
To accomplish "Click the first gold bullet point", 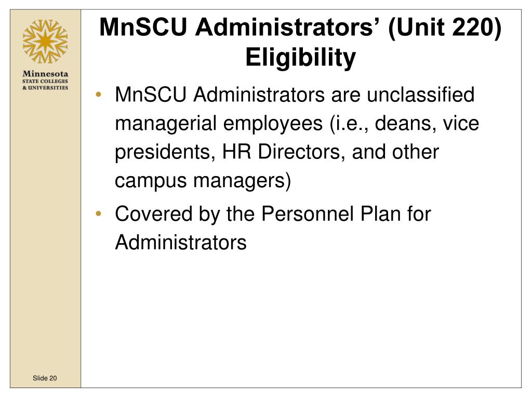I will tap(99, 95).
